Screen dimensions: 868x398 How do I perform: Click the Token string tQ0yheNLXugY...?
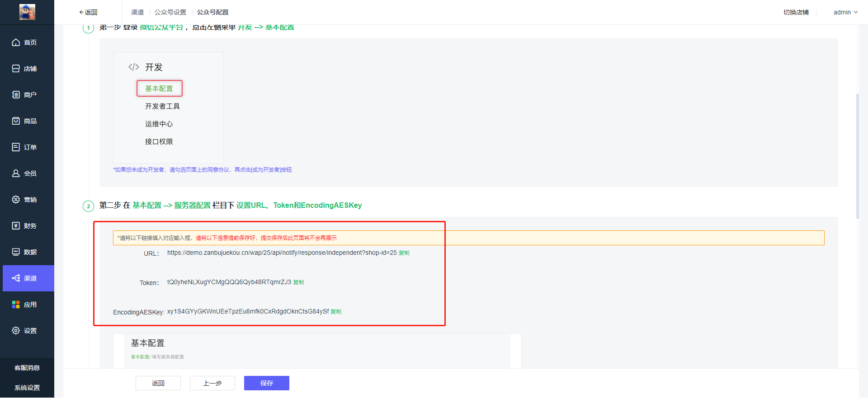229,282
